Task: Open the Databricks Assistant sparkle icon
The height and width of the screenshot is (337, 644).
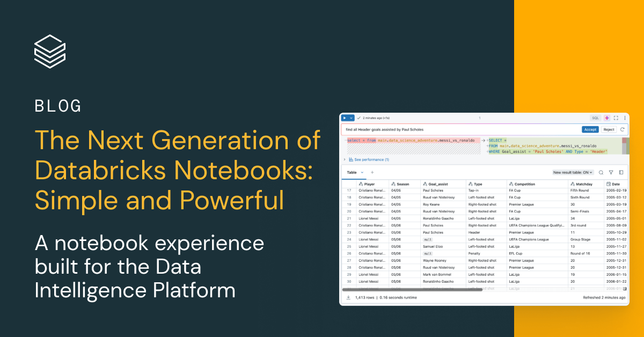Action: pyautogui.click(x=607, y=118)
